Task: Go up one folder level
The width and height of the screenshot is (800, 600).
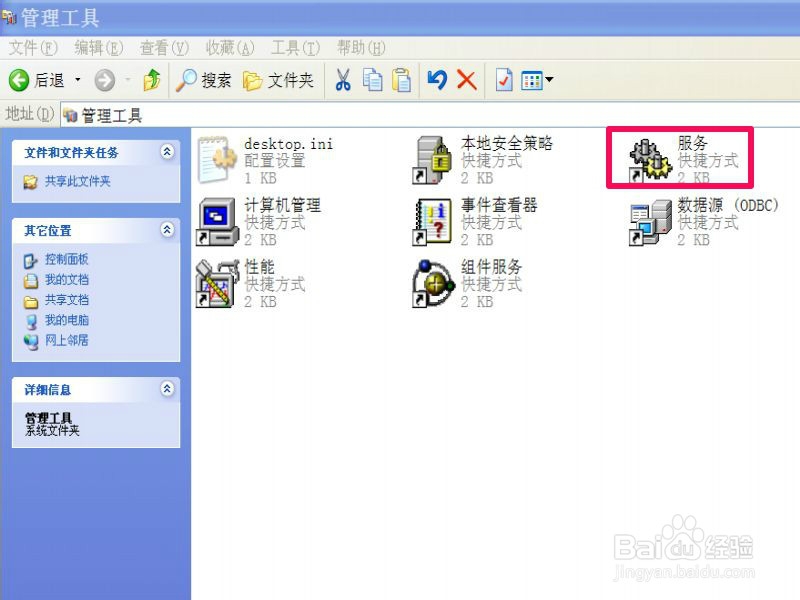Action: (x=152, y=80)
